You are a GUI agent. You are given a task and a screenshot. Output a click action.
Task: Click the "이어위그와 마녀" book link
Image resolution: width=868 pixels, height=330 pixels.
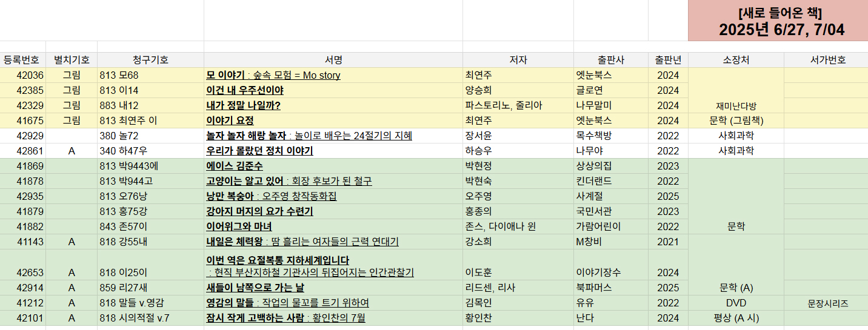click(239, 227)
